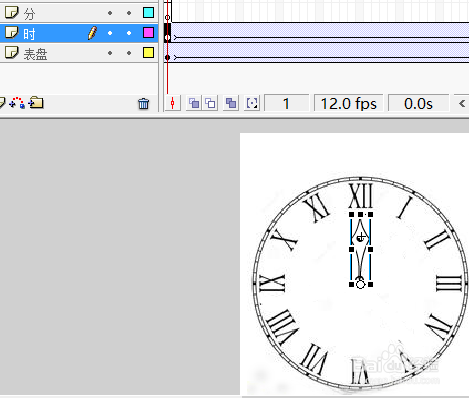Select the 分 layer by its name
This screenshot has height=398, width=469.
coord(29,14)
